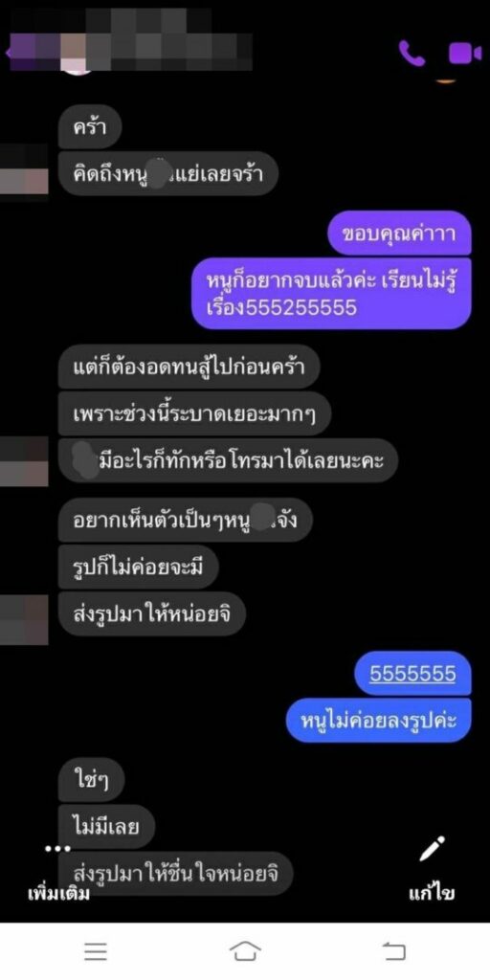
Task: Tap the แก้ไข label
Action: click(x=432, y=893)
